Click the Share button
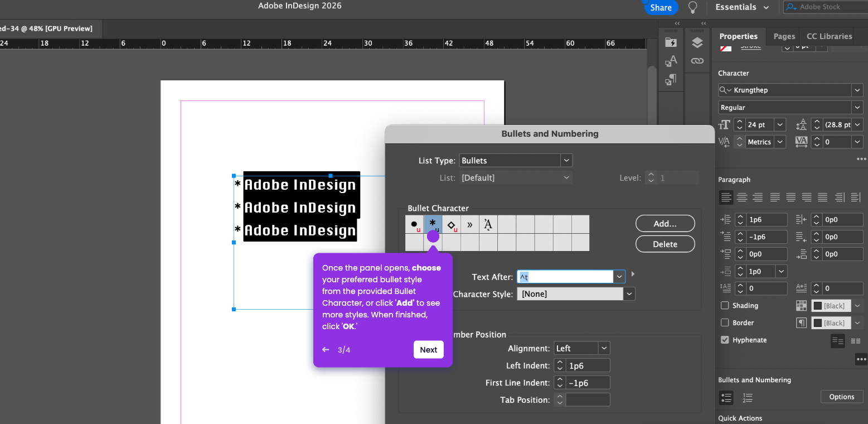Screen dimensions: 868x424 click(661, 8)
